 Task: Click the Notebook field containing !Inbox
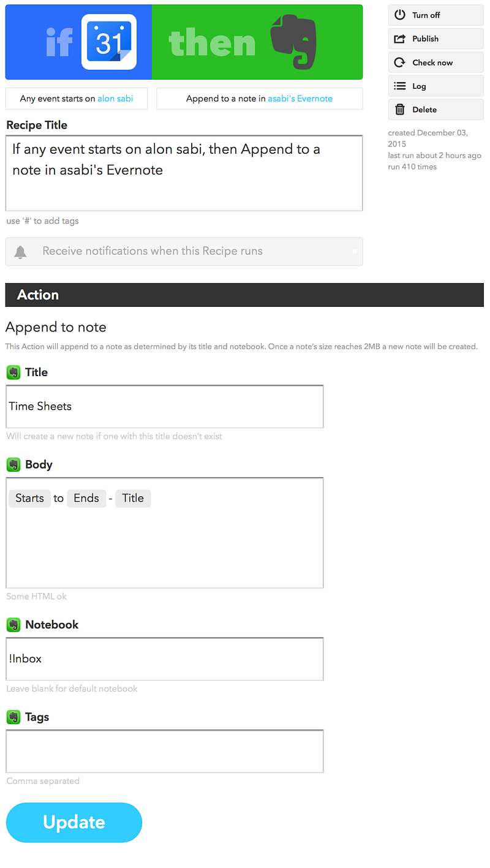click(x=165, y=659)
